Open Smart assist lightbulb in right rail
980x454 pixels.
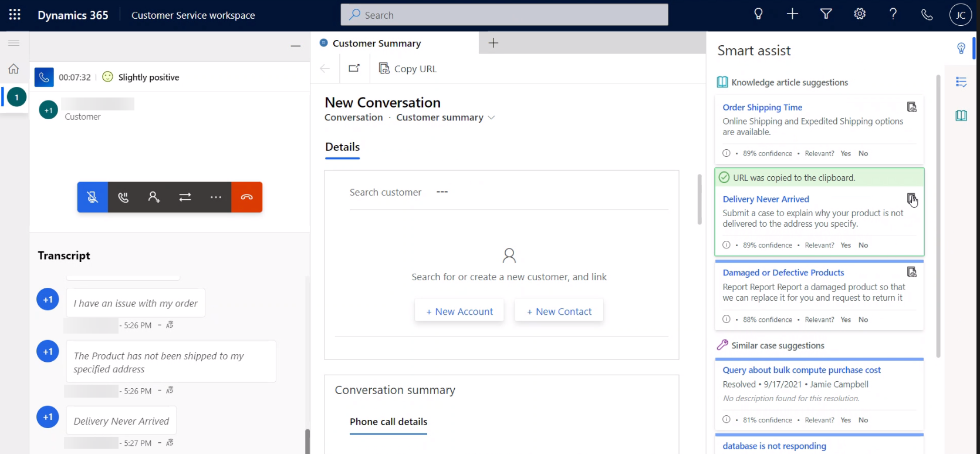pyautogui.click(x=961, y=48)
